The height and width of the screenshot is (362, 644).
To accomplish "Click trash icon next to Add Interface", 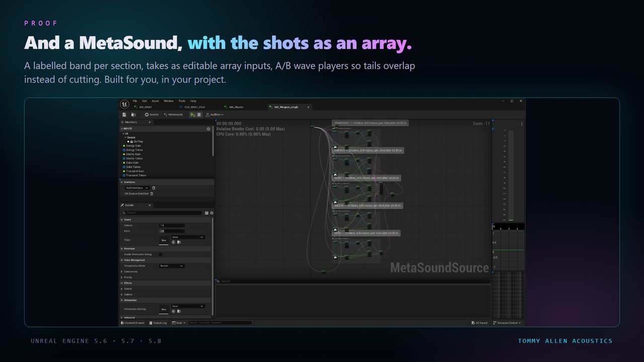I will tap(153, 188).
